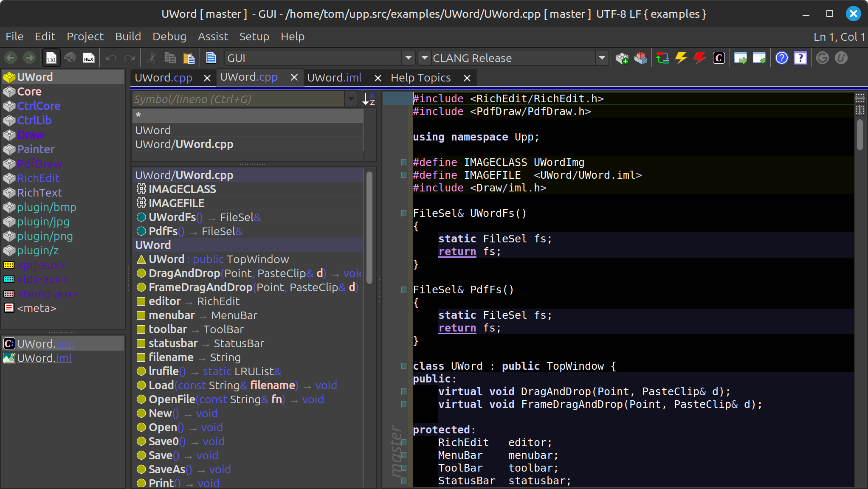Click the green back navigation arrow
The width and height of the screenshot is (868, 489).
[x=11, y=58]
